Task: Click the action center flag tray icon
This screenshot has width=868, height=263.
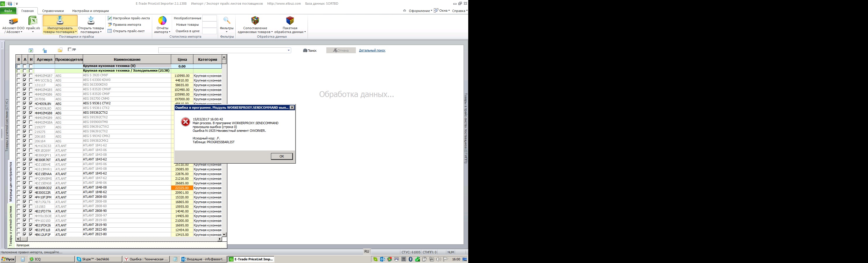Action: pos(445,259)
